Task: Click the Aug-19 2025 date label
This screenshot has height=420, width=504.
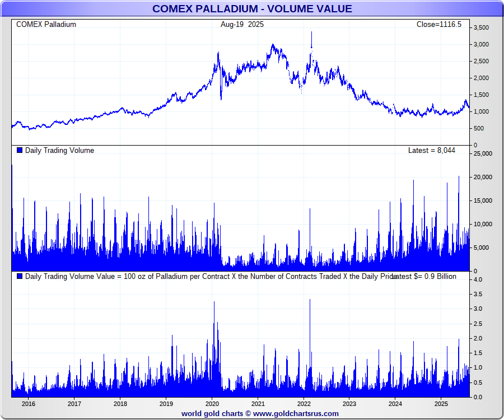Action: point(242,25)
